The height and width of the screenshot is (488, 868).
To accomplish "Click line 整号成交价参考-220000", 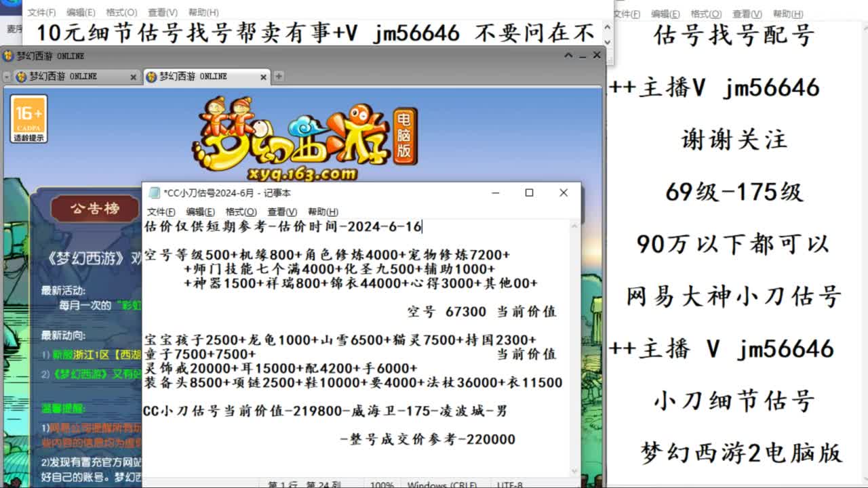I will (428, 439).
